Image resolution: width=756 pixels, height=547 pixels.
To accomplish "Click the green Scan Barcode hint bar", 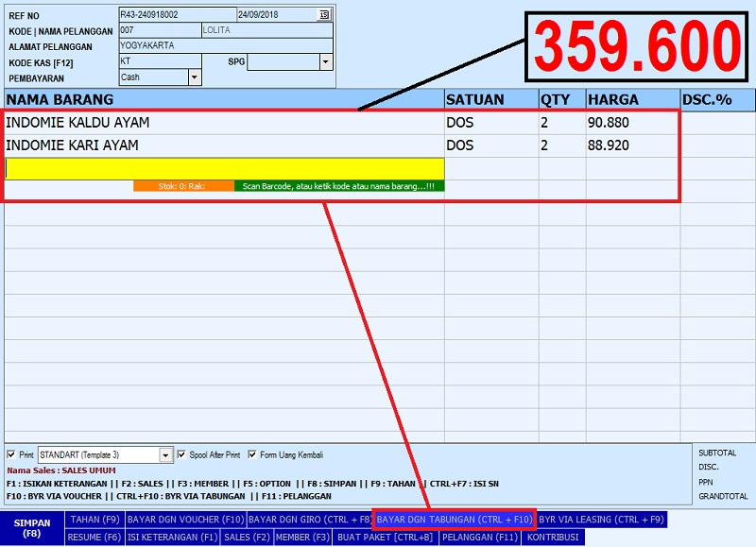I will pos(339,186).
